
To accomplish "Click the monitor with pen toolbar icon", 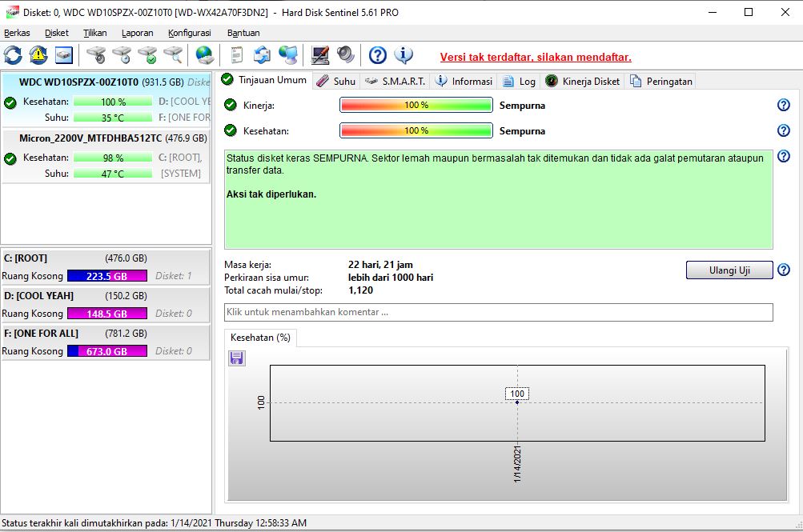I will click(320, 55).
